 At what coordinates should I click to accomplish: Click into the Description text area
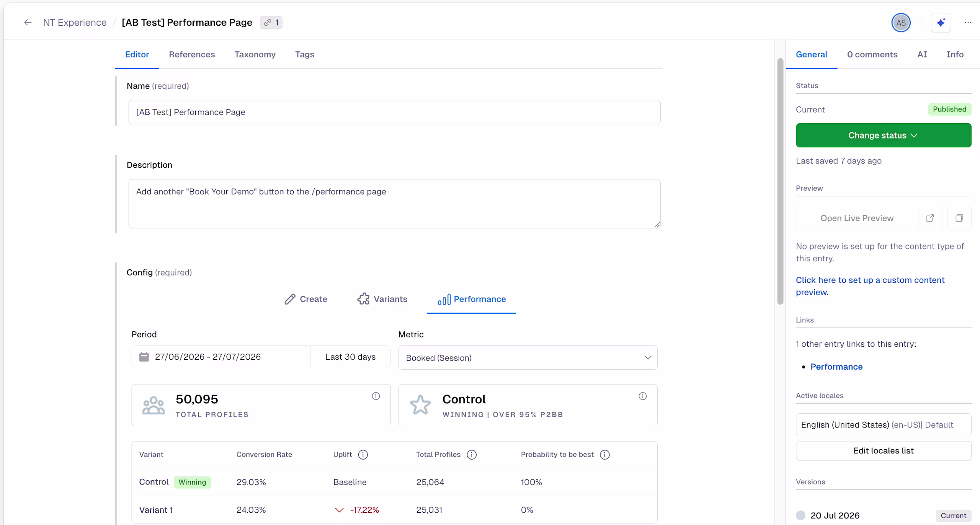pos(394,204)
